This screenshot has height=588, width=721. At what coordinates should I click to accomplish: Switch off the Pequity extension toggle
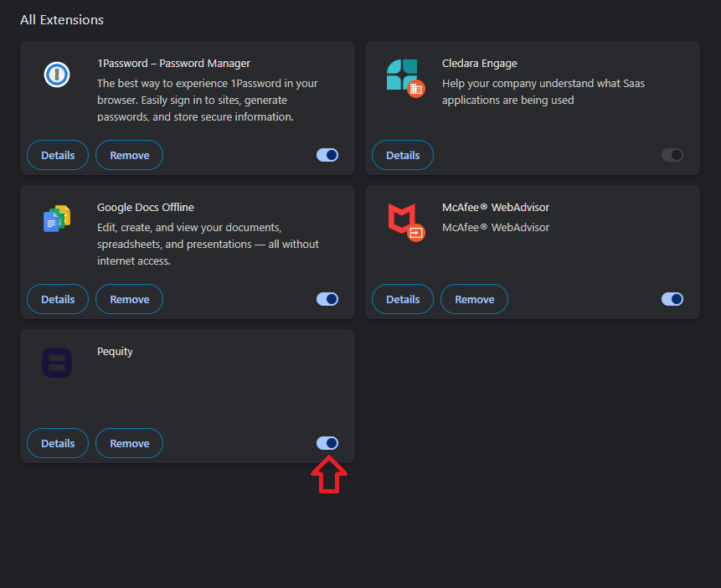pyautogui.click(x=327, y=443)
